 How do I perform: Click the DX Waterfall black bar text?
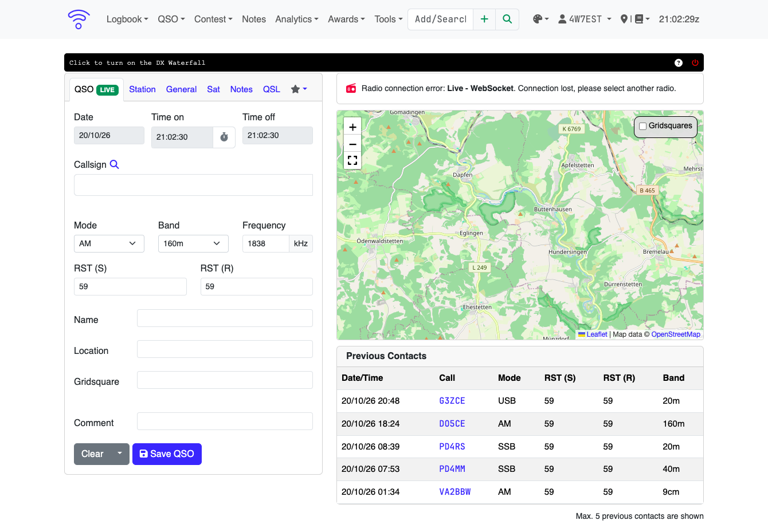tap(137, 63)
